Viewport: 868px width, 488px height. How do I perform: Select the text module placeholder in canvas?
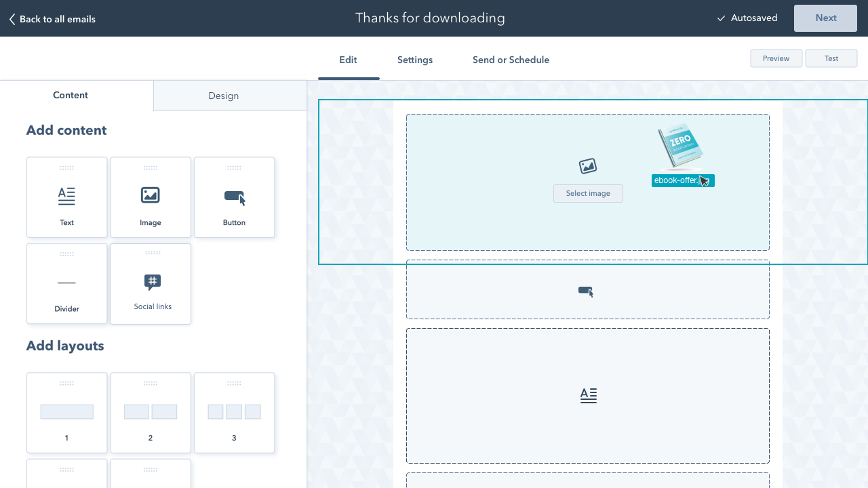tap(588, 395)
